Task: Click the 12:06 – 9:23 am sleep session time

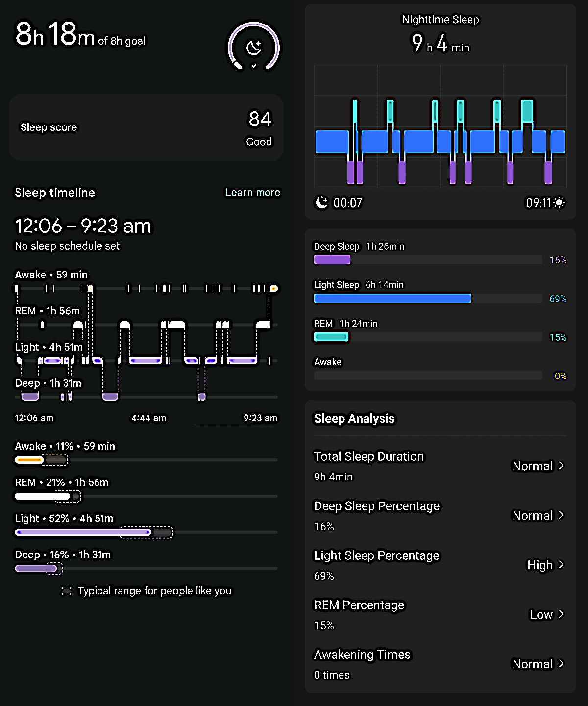Action: click(x=83, y=226)
